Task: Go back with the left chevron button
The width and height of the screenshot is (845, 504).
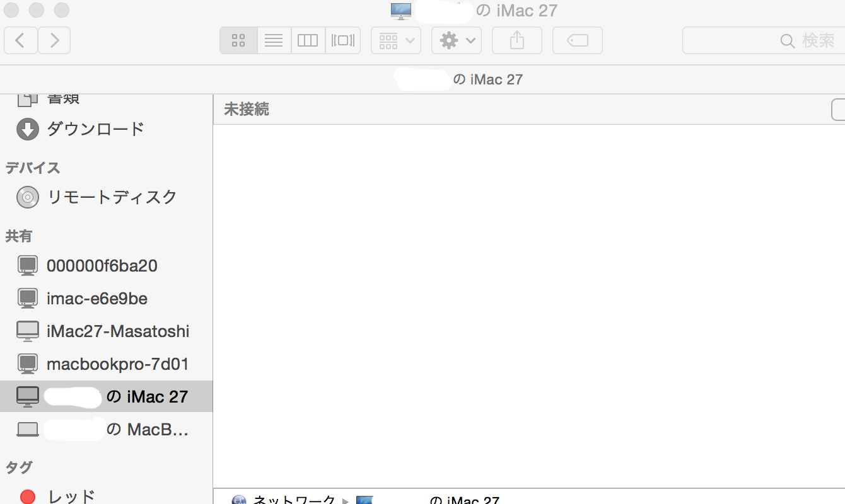Action: pyautogui.click(x=21, y=40)
